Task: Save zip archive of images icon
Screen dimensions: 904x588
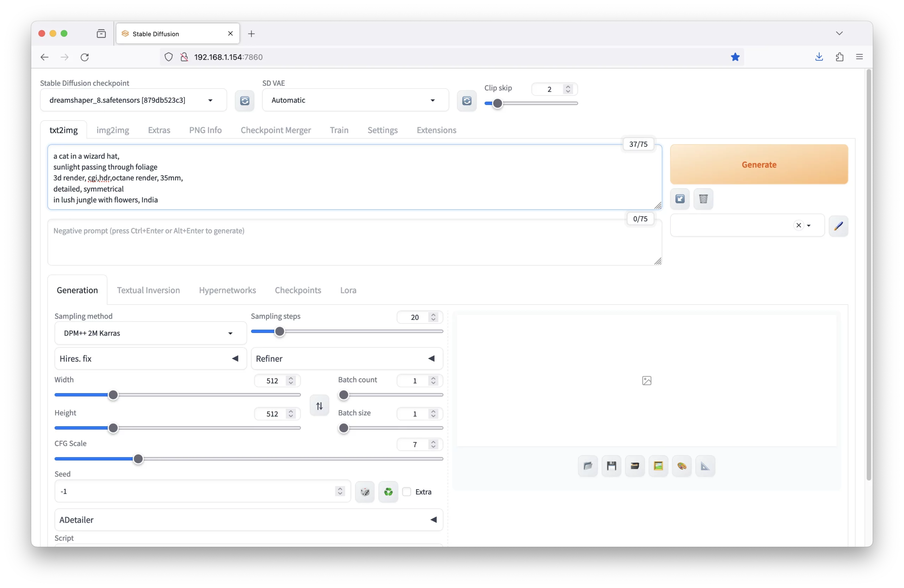Action: point(635,466)
